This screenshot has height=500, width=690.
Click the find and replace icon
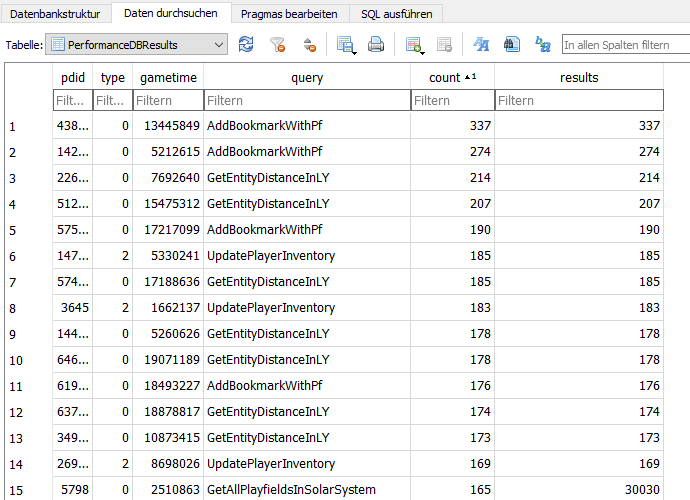pos(542,44)
